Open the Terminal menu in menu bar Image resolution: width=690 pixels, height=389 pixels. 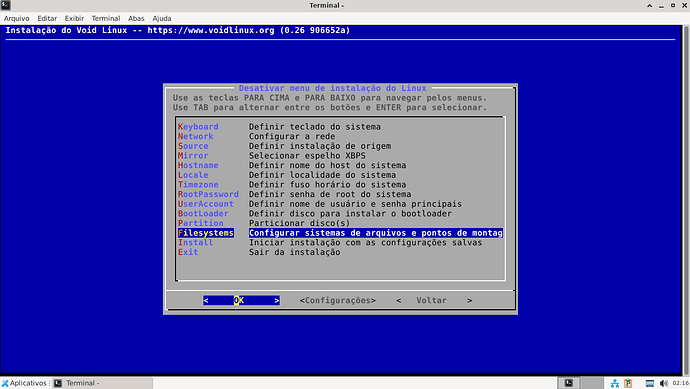(106, 18)
